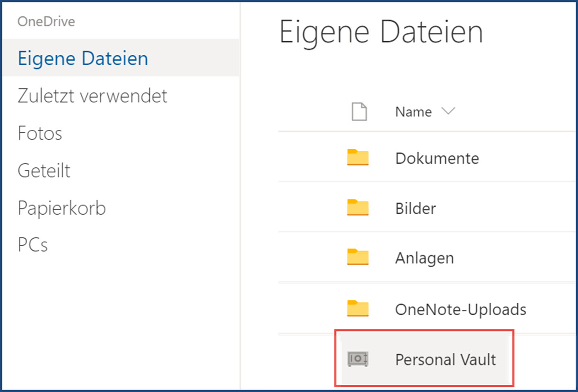Image resolution: width=578 pixels, height=392 pixels.
Task: Click the OneDrive label in sidebar
Action: tap(46, 22)
